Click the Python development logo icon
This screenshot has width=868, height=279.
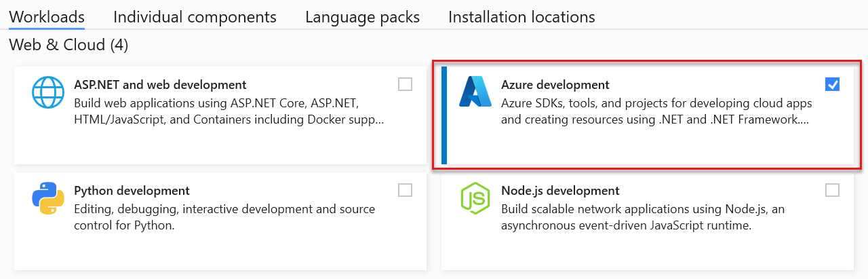(x=48, y=198)
